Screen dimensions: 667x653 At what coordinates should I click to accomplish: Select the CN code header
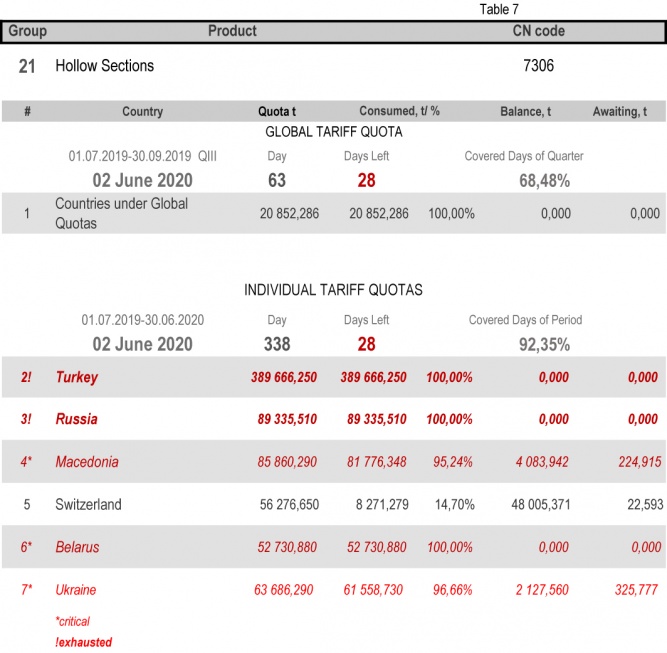[x=538, y=31]
